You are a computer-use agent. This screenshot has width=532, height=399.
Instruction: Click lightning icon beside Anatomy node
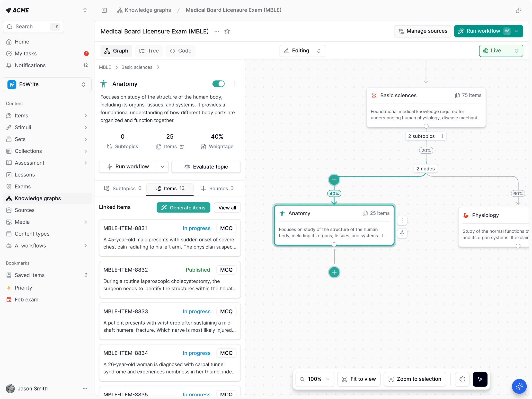[x=402, y=233]
